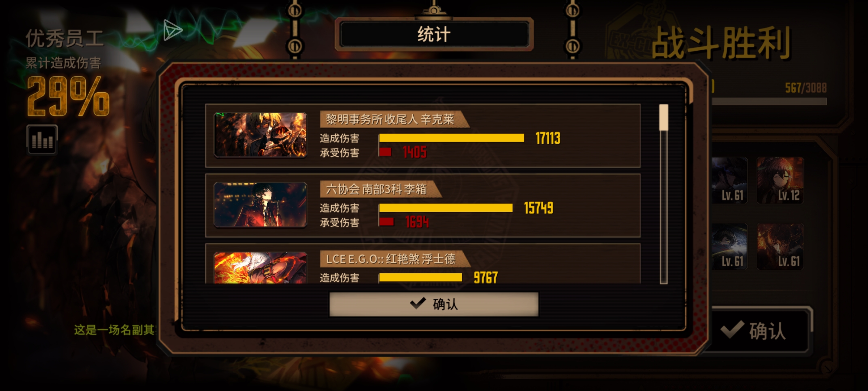The height and width of the screenshot is (391, 868).
Task: Click the 567/3088 experience progress bar
Action: point(769,102)
